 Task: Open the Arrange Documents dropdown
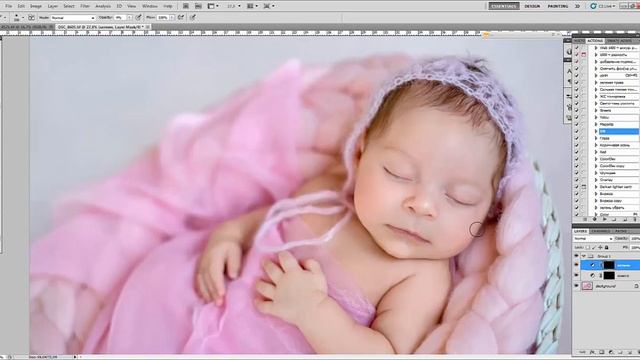click(253, 6)
